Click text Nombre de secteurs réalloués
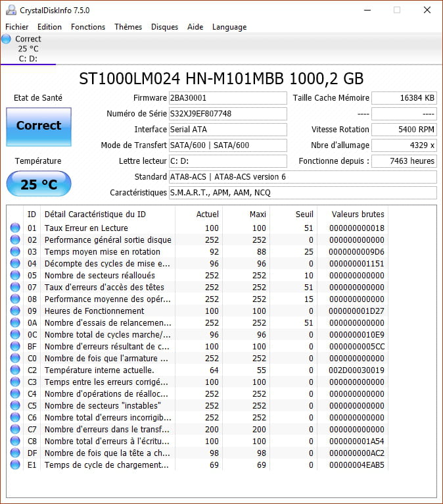 coord(100,276)
